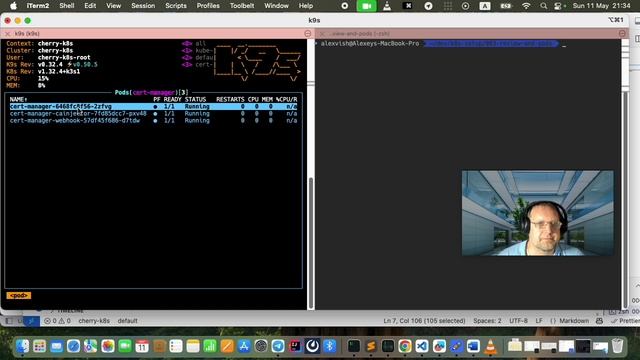Image resolution: width=640 pixels, height=360 pixels.
Task: Open the Session menu
Action: pos(143,6)
